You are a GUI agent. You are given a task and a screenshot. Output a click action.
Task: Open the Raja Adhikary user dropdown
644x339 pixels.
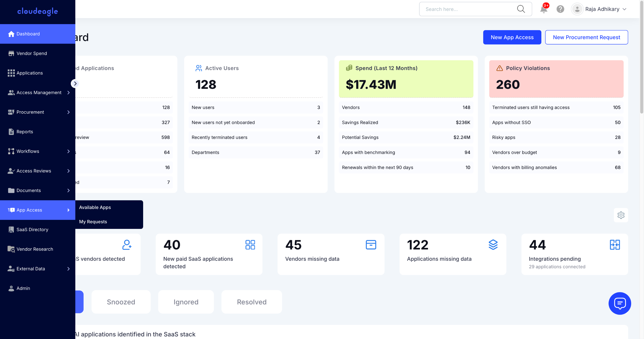pos(602,9)
